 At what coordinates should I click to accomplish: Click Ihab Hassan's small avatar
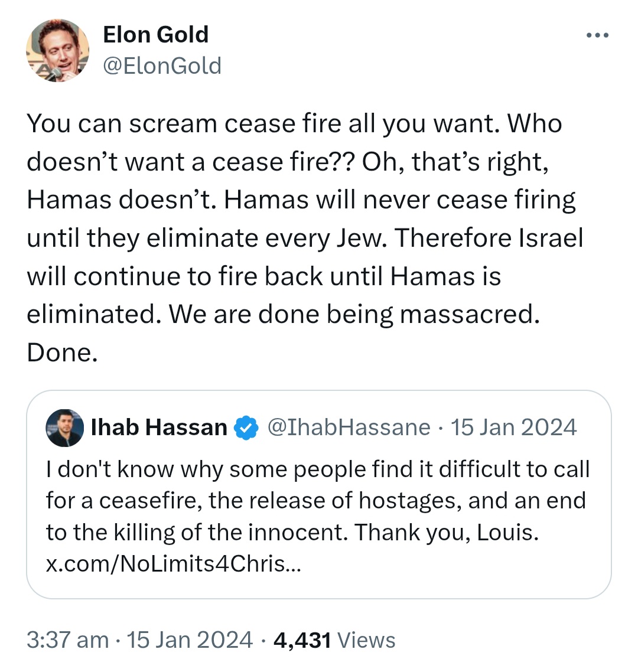(65, 428)
